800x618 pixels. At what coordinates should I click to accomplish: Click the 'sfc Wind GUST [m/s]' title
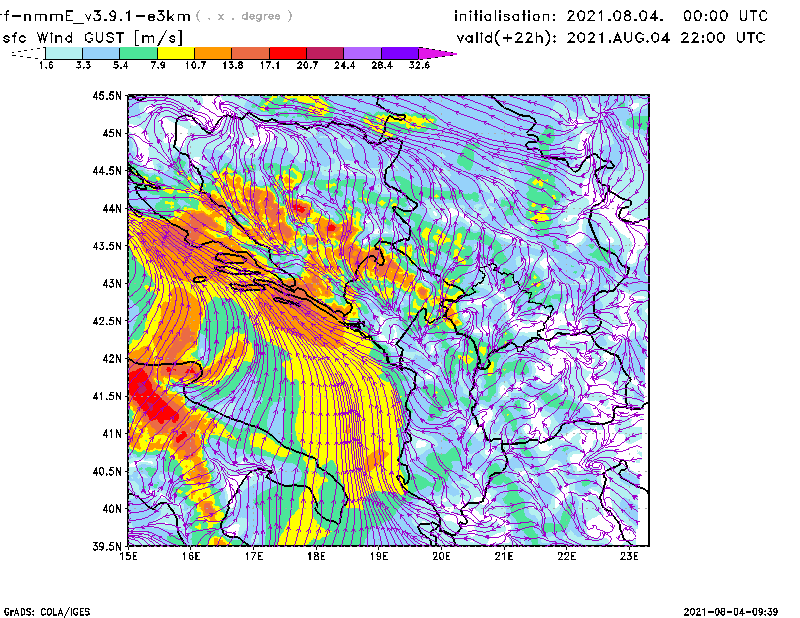pos(93,38)
